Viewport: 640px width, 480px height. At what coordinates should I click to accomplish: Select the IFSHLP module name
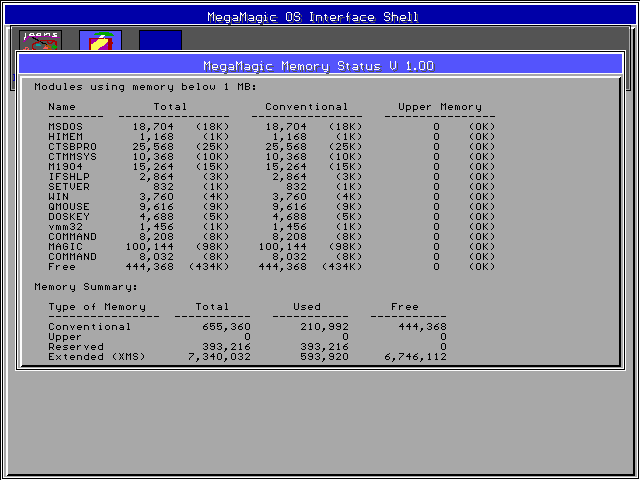[x=69, y=177]
